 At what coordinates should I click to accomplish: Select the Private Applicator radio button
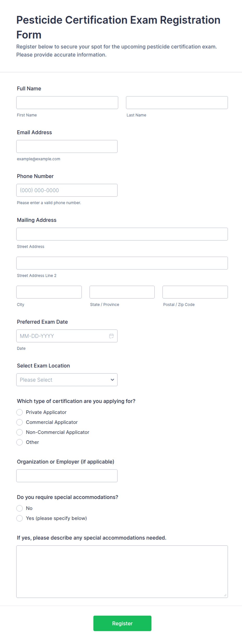point(20,412)
